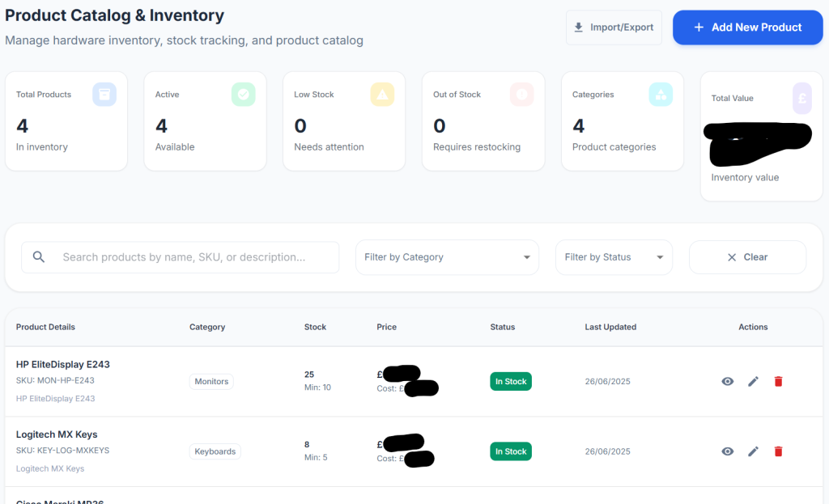Click the Active card 'Available' caption
The image size is (829, 504).
pos(175,147)
